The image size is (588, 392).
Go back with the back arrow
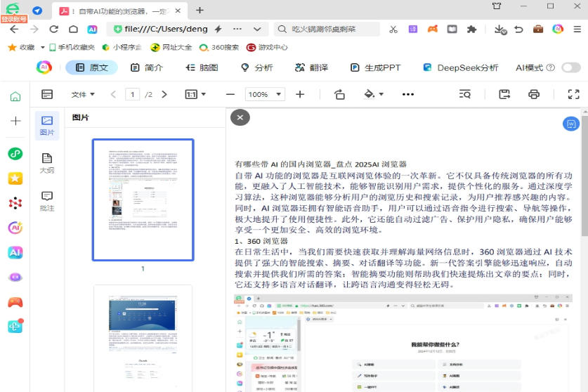(x=14, y=30)
